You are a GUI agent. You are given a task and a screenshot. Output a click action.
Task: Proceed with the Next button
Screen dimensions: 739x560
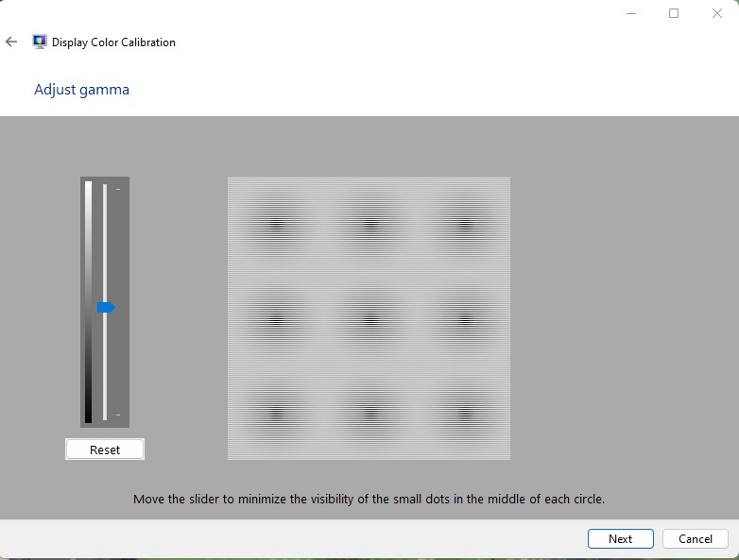pyautogui.click(x=620, y=539)
